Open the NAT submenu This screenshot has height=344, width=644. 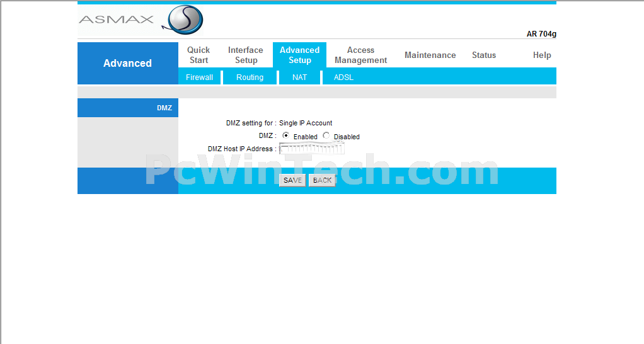(299, 77)
